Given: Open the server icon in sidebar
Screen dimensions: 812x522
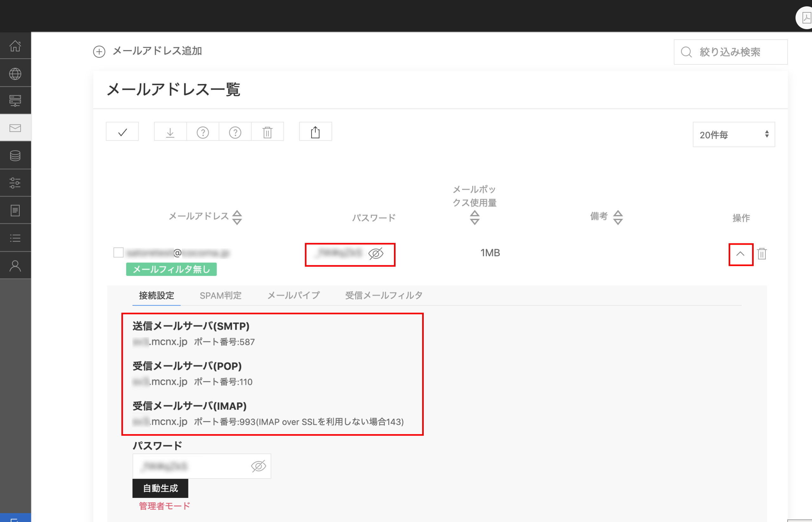Looking at the screenshot, I should tap(15, 101).
